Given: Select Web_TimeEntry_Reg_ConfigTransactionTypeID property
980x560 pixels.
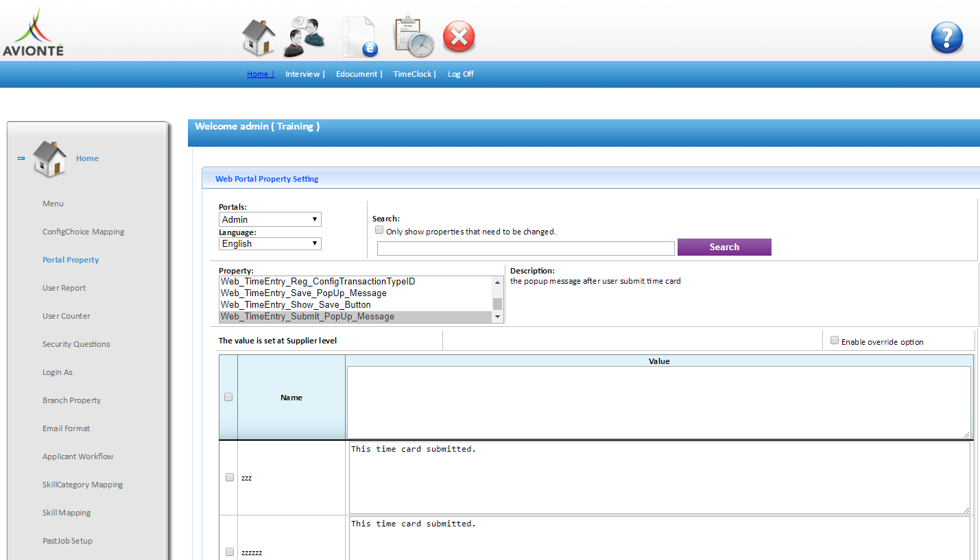Looking at the screenshot, I should [356, 282].
